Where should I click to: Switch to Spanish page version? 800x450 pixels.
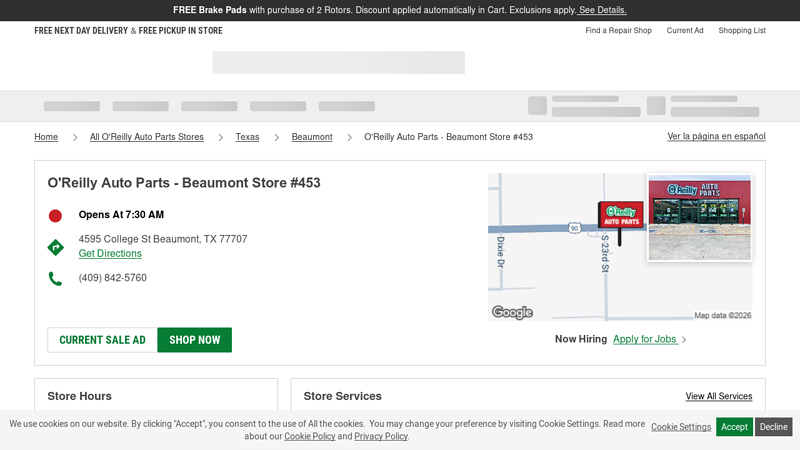point(716,136)
